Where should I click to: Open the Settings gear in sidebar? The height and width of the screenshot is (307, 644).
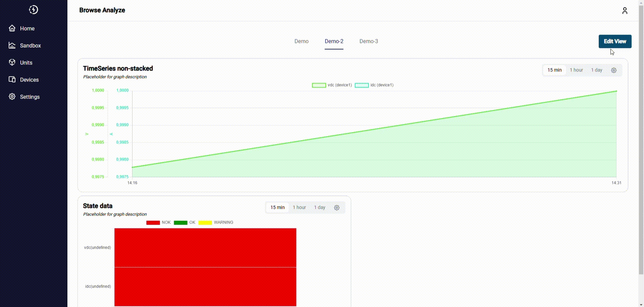pyautogui.click(x=12, y=97)
